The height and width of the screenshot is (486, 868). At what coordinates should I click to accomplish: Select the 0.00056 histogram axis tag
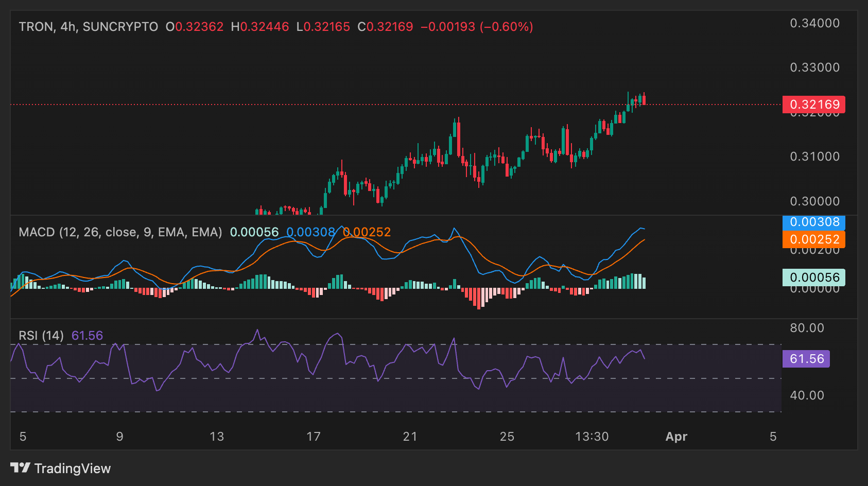pos(813,277)
